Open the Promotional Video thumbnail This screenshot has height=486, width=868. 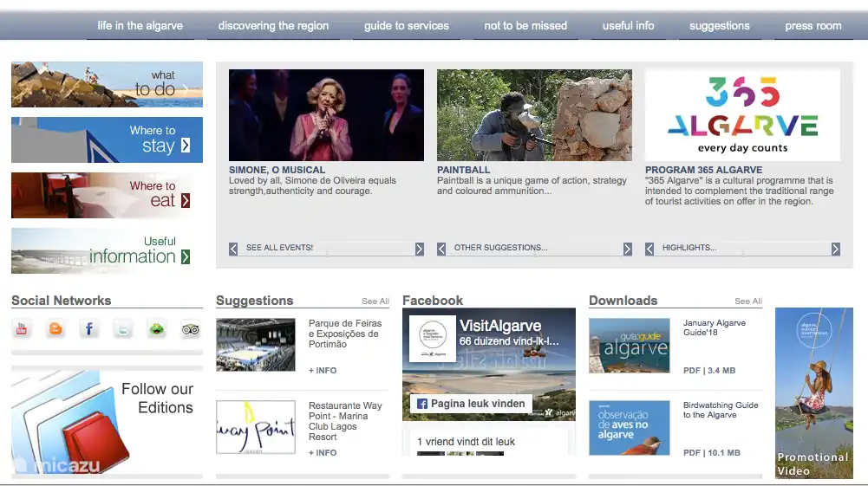(813, 393)
